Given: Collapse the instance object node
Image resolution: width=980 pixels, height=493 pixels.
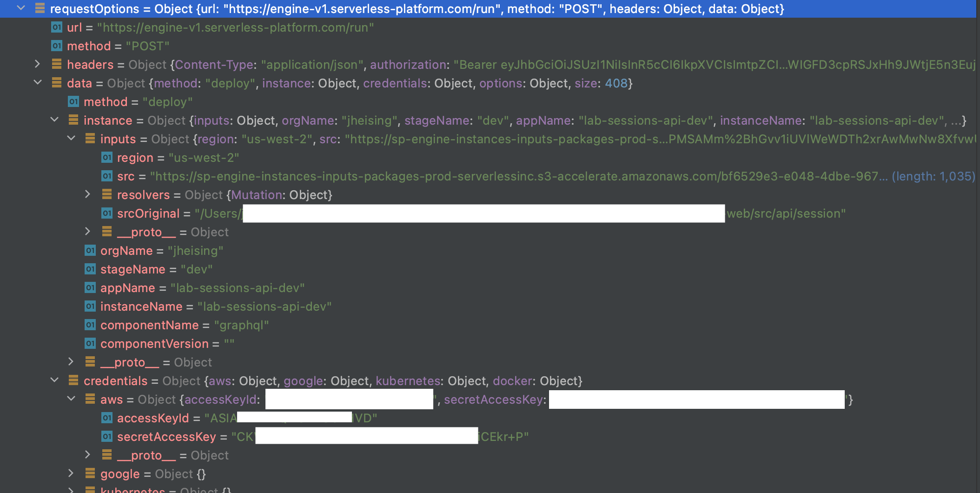Looking at the screenshot, I should (x=54, y=120).
